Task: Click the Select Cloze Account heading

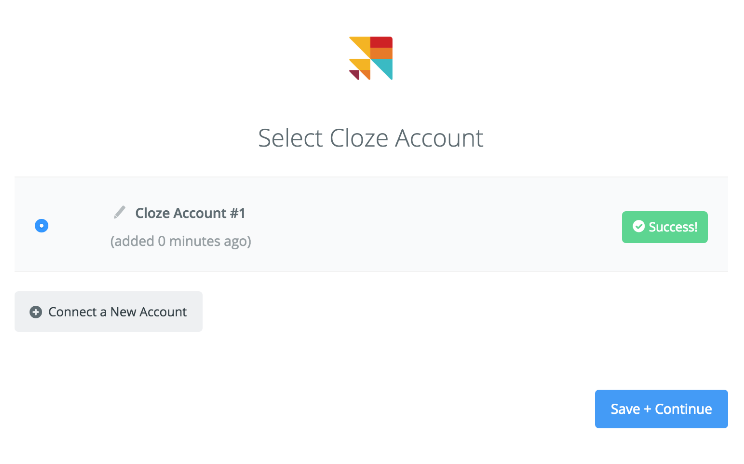Action: (371, 138)
